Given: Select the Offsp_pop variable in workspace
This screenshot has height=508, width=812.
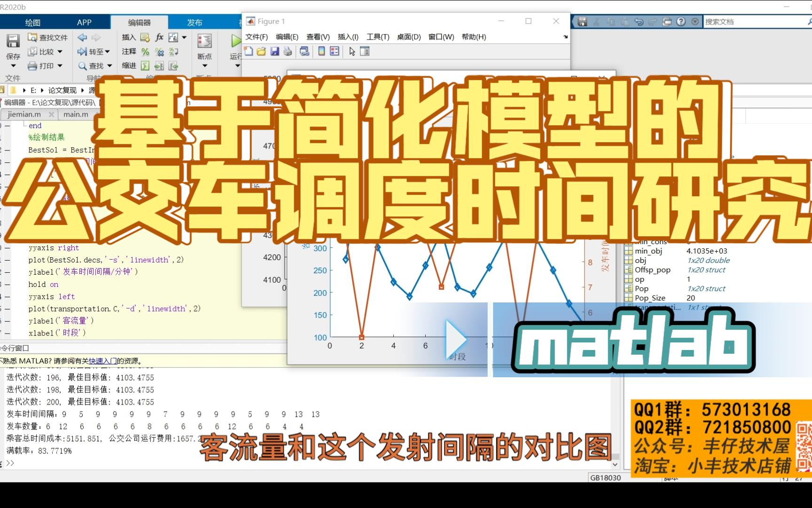Looking at the screenshot, I should pos(652,270).
